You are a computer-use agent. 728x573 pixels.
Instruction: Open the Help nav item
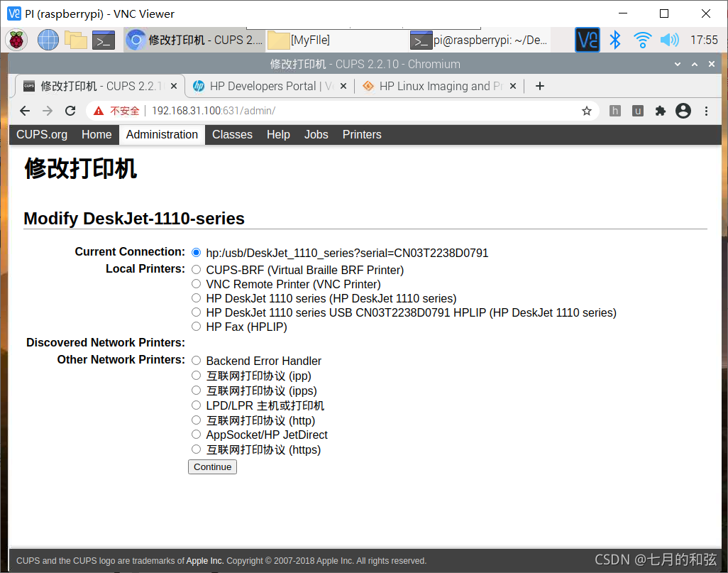(x=278, y=134)
